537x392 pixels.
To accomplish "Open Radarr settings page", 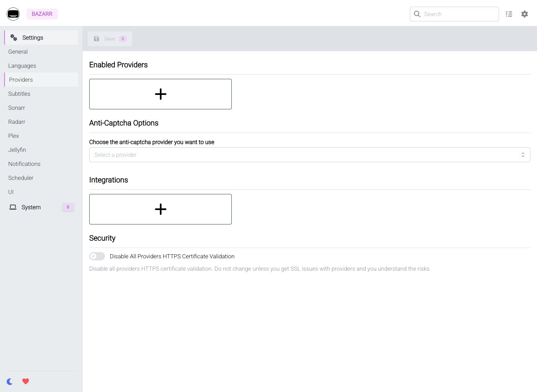I will [x=41, y=122].
